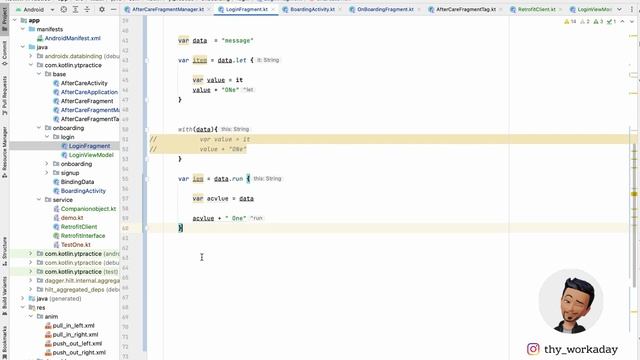Switch to AfterCareFragmentManager.kt tab
This screenshot has width=640, height=360.
point(167,9)
